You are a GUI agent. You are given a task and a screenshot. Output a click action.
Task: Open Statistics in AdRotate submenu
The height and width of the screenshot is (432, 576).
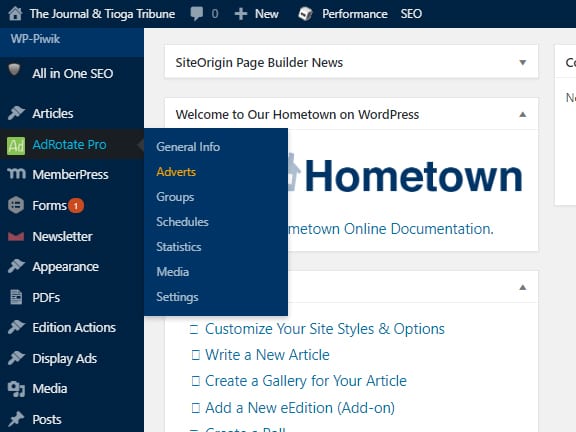179,247
